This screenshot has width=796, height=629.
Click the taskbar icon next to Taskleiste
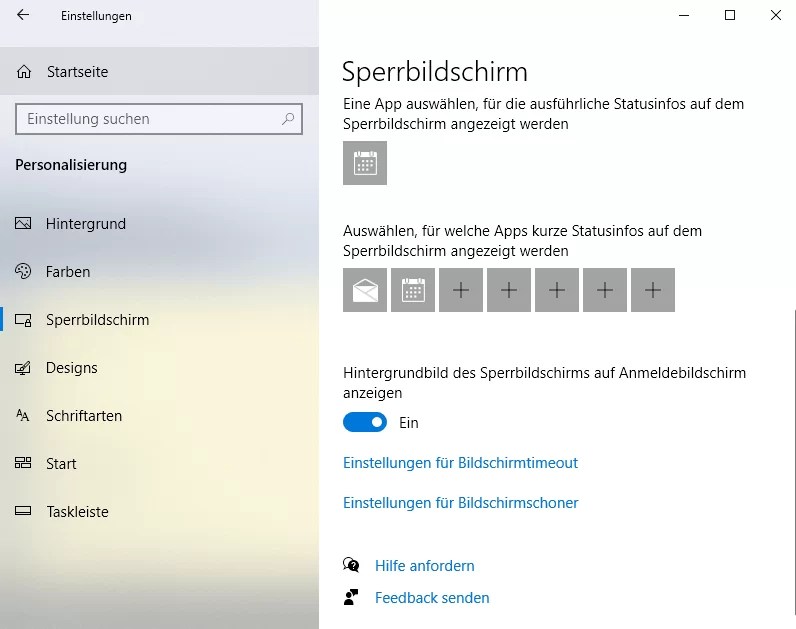click(23, 511)
